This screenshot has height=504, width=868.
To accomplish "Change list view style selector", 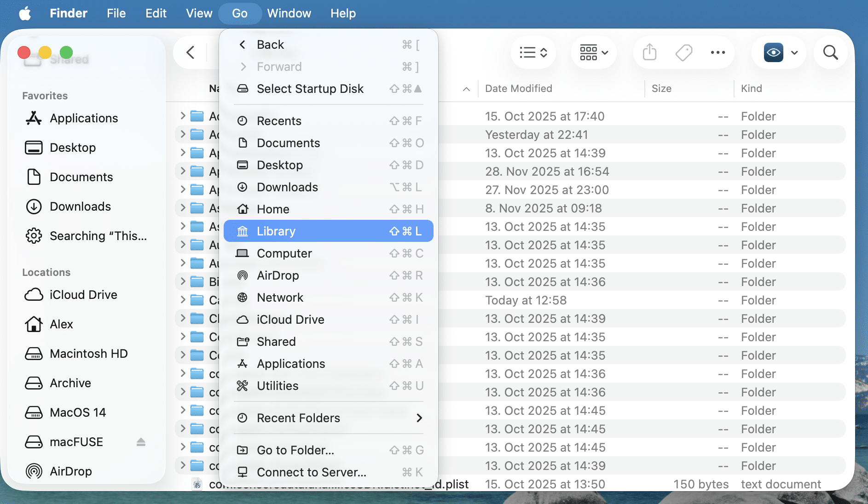I will click(533, 52).
